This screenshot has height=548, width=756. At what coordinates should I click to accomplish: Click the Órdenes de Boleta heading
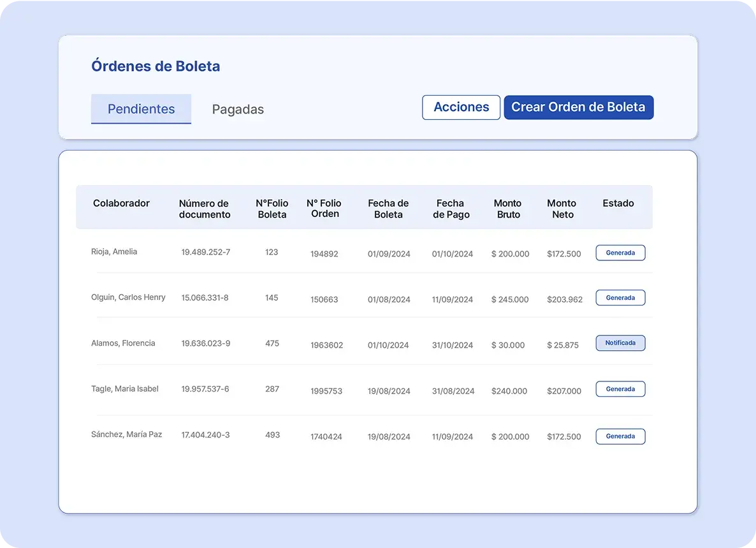click(156, 66)
